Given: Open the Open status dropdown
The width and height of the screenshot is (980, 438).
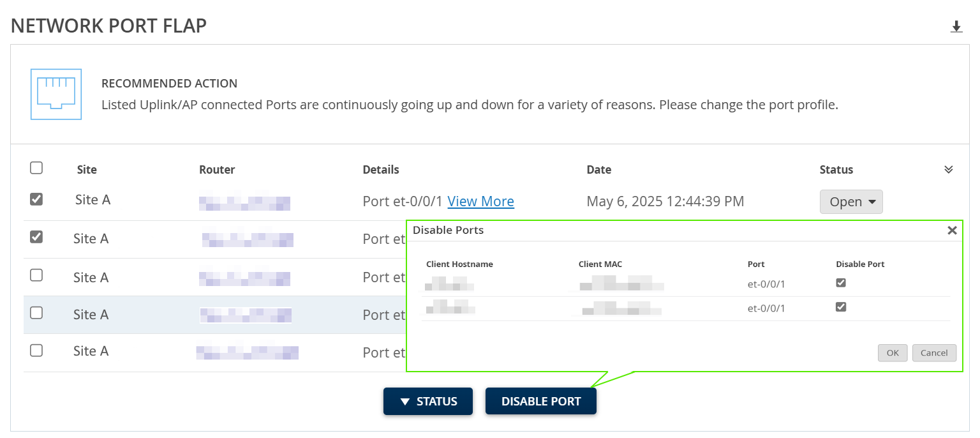Looking at the screenshot, I should (x=851, y=202).
